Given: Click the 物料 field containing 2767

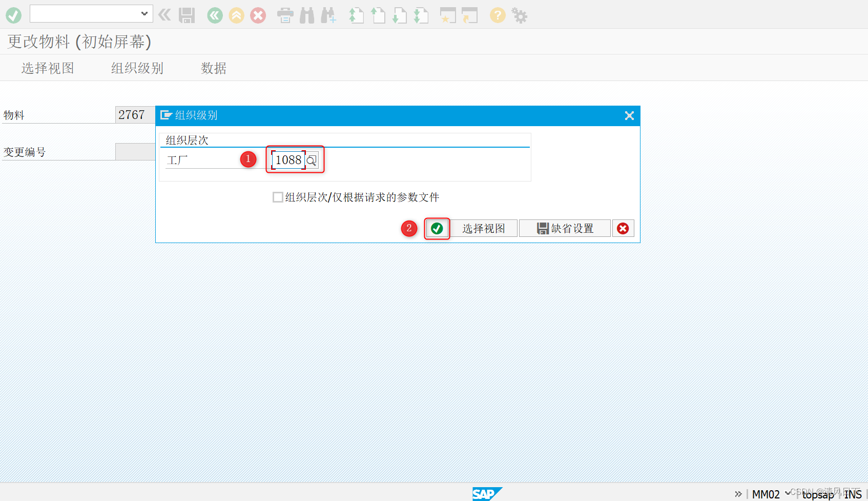Looking at the screenshot, I should pos(135,115).
